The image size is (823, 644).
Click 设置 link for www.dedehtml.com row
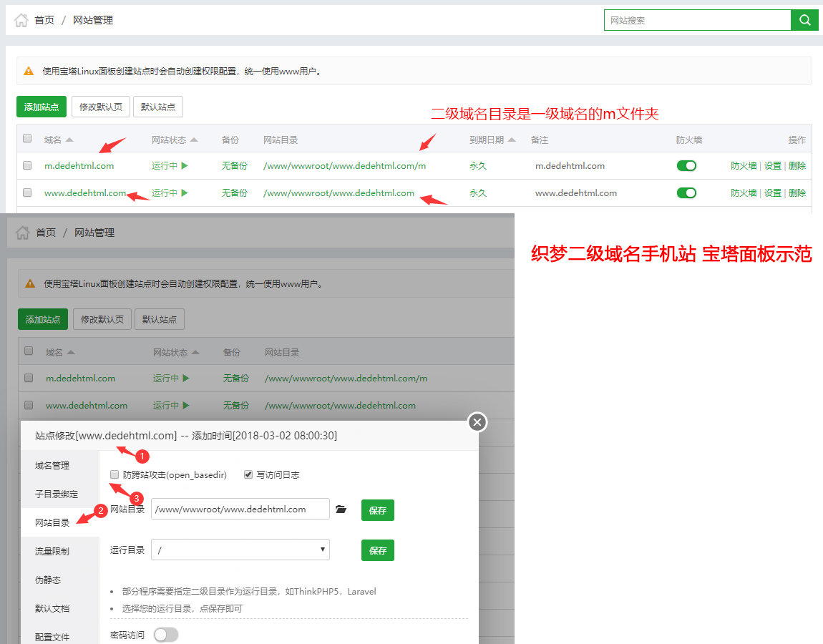pos(772,192)
